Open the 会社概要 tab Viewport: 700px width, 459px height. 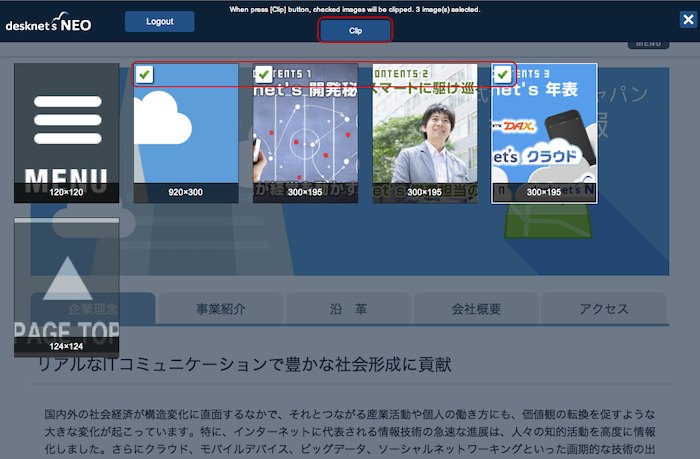pos(476,309)
